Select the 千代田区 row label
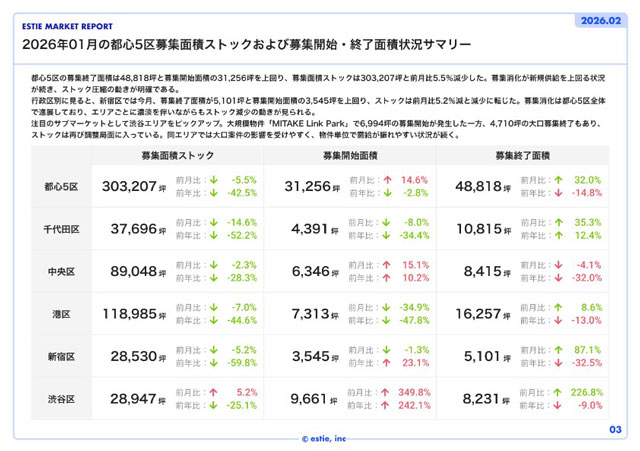This screenshot has height=451, width=640. point(61,229)
